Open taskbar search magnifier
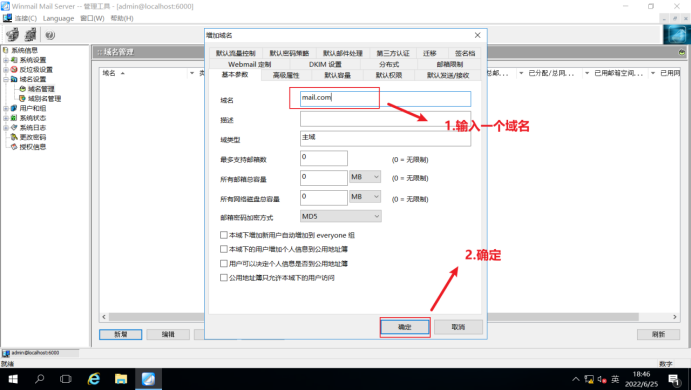This screenshot has width=691, height=390. coord(40,379)
